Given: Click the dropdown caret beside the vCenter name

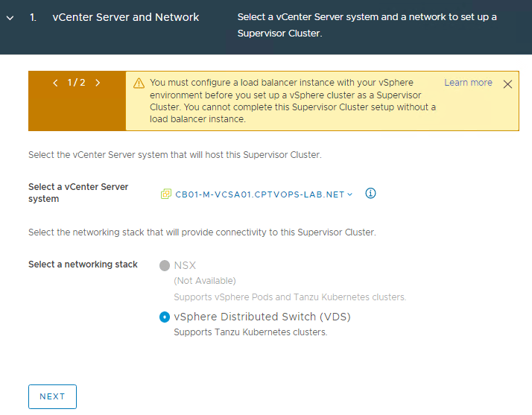Looking at the screenshot, I should coord(350,194).
